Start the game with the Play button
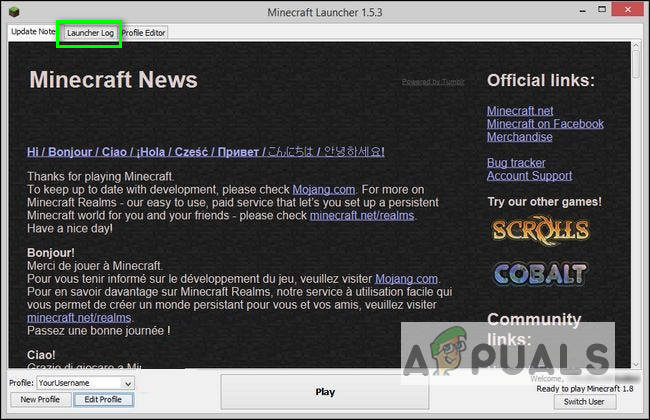650x420 pixels. point(325,392)
